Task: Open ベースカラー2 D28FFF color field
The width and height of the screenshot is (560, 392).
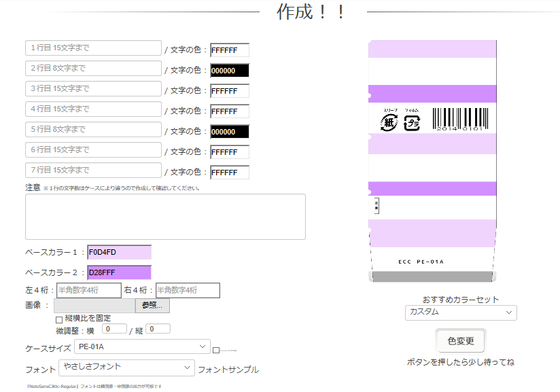Action: (x=120, y=272)
